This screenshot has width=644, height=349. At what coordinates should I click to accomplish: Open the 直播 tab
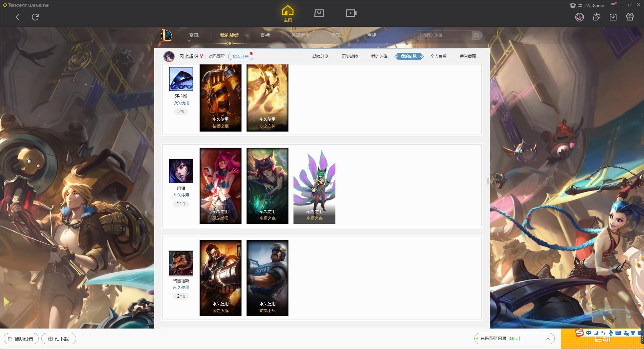[x=265, y=35]
